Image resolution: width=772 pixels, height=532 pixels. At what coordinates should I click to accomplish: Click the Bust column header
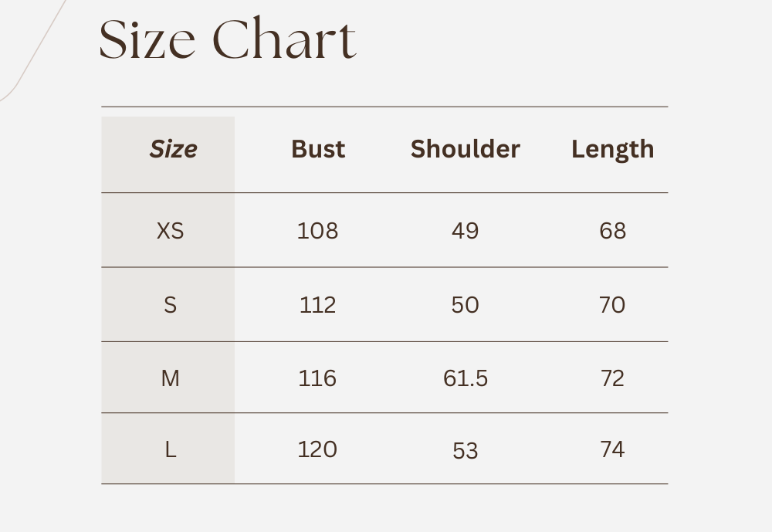(318, 149)
